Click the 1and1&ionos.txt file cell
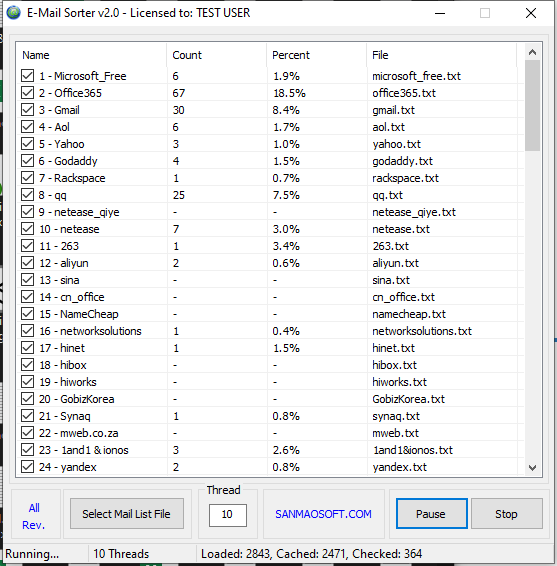Viewport: 557px width, 566px height. pos(413,450)
